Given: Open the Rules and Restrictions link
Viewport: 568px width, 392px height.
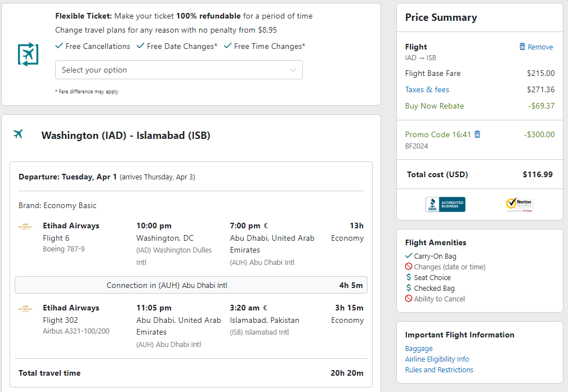Looking at the screenshot, I should (439, 370).
